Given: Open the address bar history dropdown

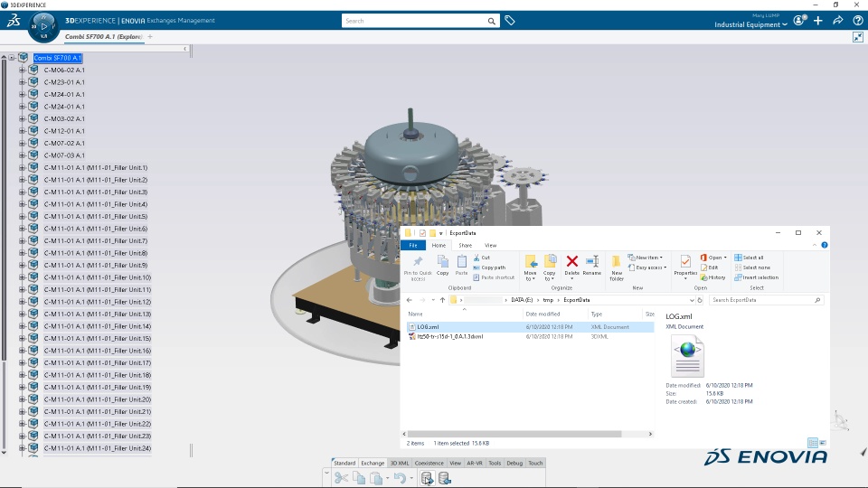Looking at the screenshot, I should click(692, 300).
